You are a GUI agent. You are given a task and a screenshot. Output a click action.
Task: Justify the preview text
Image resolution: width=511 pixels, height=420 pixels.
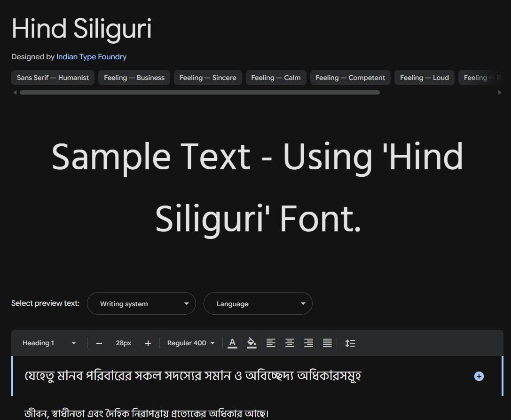tap(327, 343)
